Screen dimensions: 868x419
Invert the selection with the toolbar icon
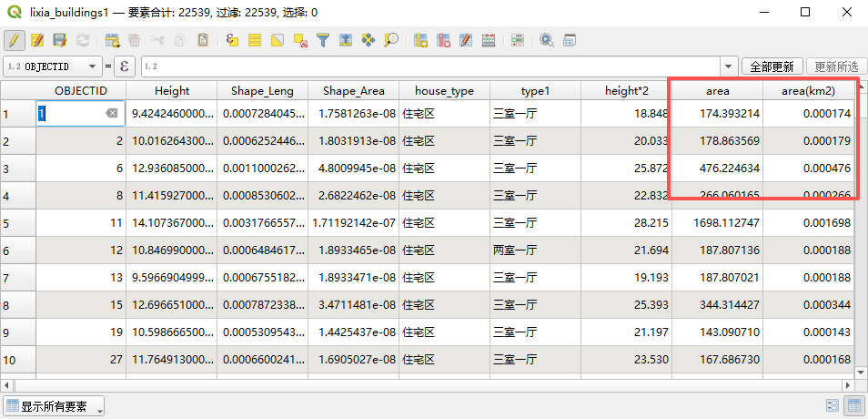pyautogui.click(x=278, y=40)
